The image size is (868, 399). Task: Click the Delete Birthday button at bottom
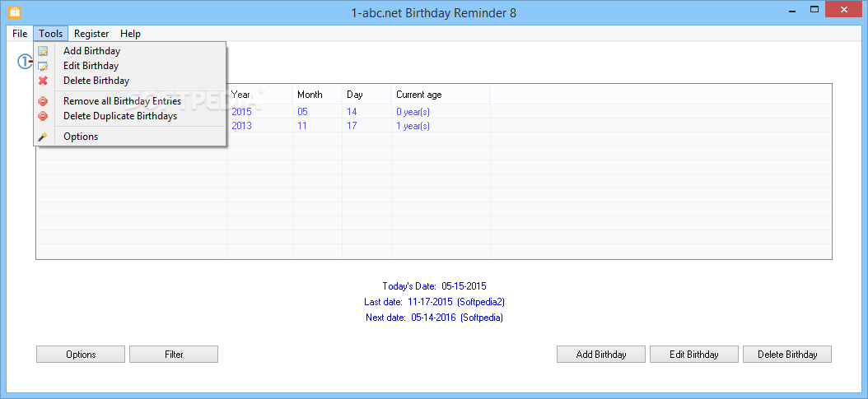click(787, 355)
